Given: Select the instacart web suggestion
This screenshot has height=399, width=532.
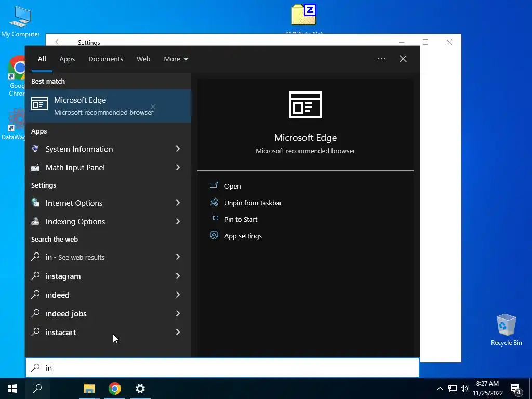Looking at the screenshot, I should pyautogui.click(x=108, y=332).
